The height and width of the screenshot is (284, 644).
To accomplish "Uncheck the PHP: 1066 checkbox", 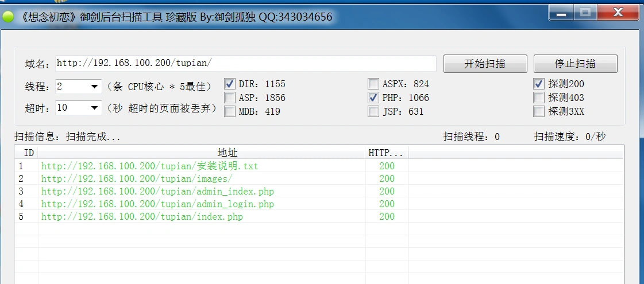I will click(x=373, y=98).
